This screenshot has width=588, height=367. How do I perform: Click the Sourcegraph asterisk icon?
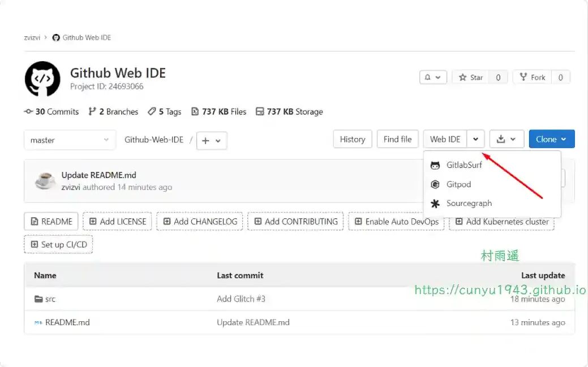tap(435, 204)
